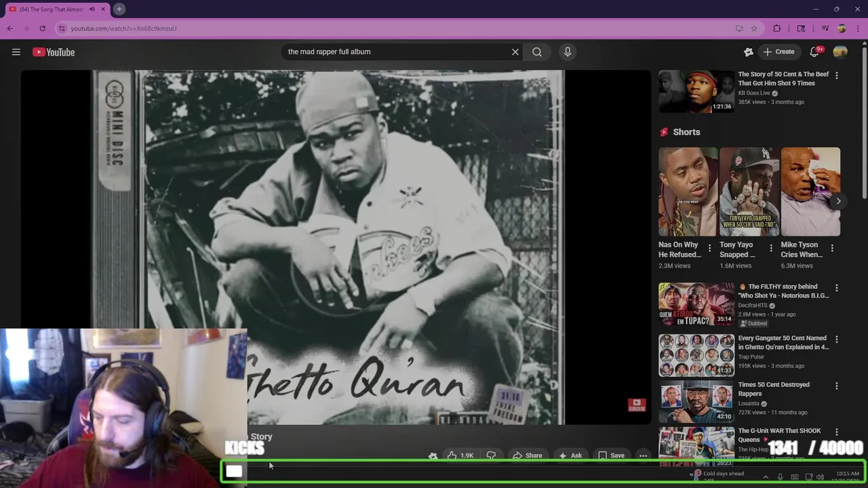This screenshot has width=868, height=488.
Task: Show hidden system tray icons chevron
Action: [x=766, y=477]
